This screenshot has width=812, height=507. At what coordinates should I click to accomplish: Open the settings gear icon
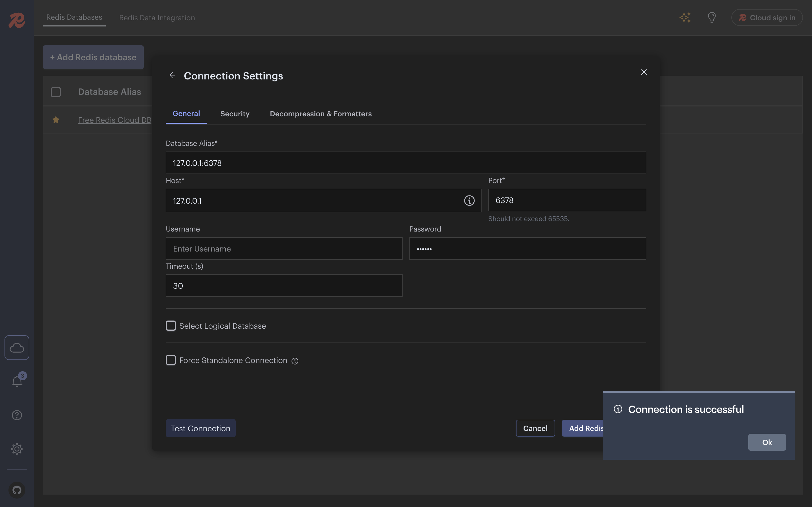17,449
